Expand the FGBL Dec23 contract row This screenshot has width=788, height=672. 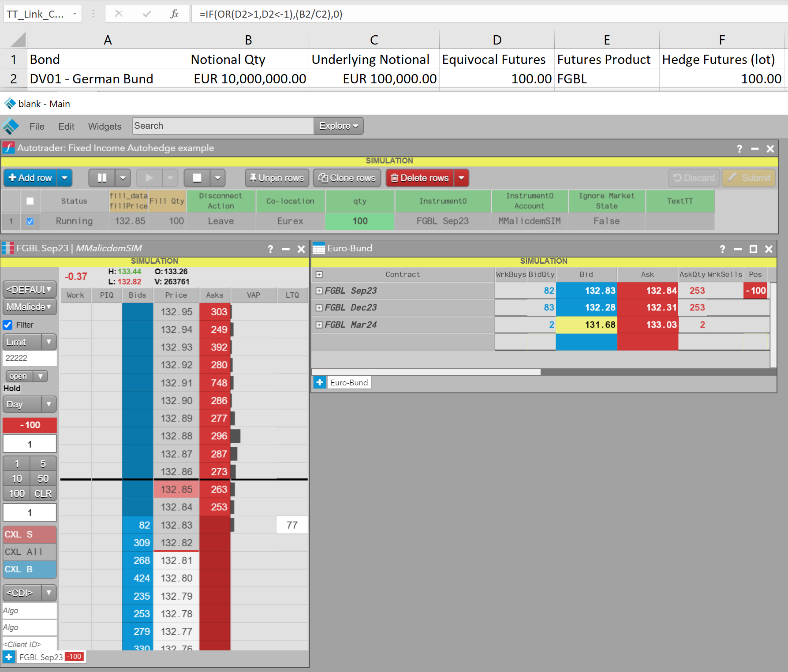tap(319, 308)
